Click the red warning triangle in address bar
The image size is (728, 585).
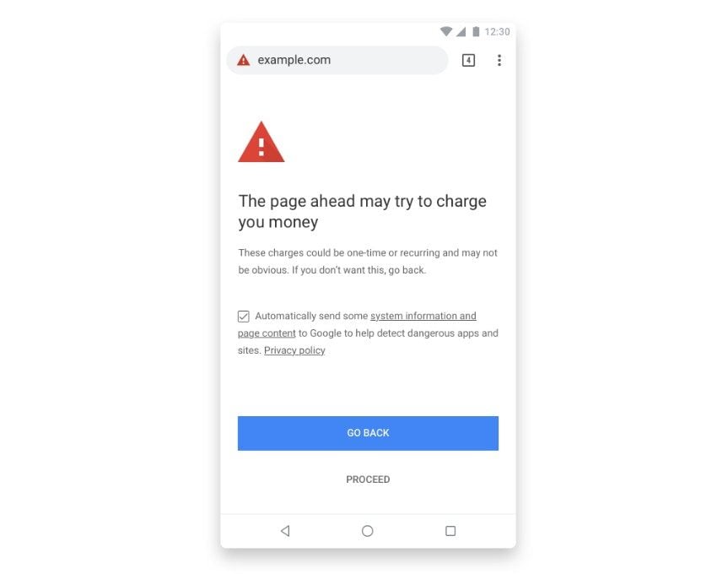click(x=243, y=60)
